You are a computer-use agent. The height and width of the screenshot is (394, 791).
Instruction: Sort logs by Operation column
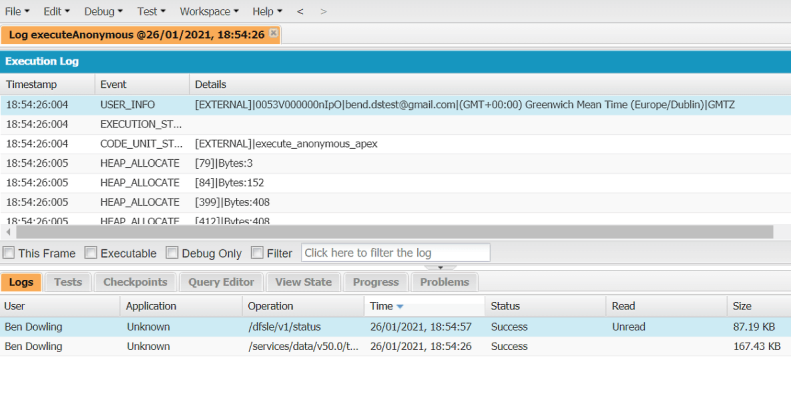pyautogui.click(x=303, y=306)
